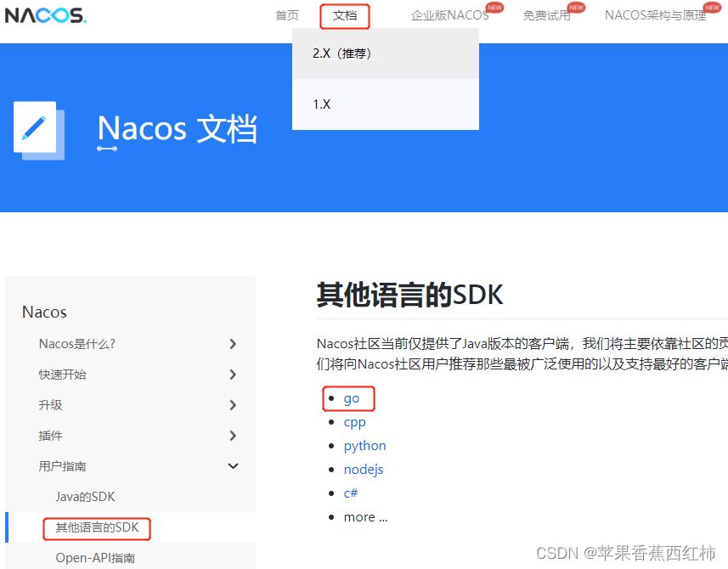Open the 企业版NACOS page
The width and height of the screenshot is (728, 569).
[449, 15]
